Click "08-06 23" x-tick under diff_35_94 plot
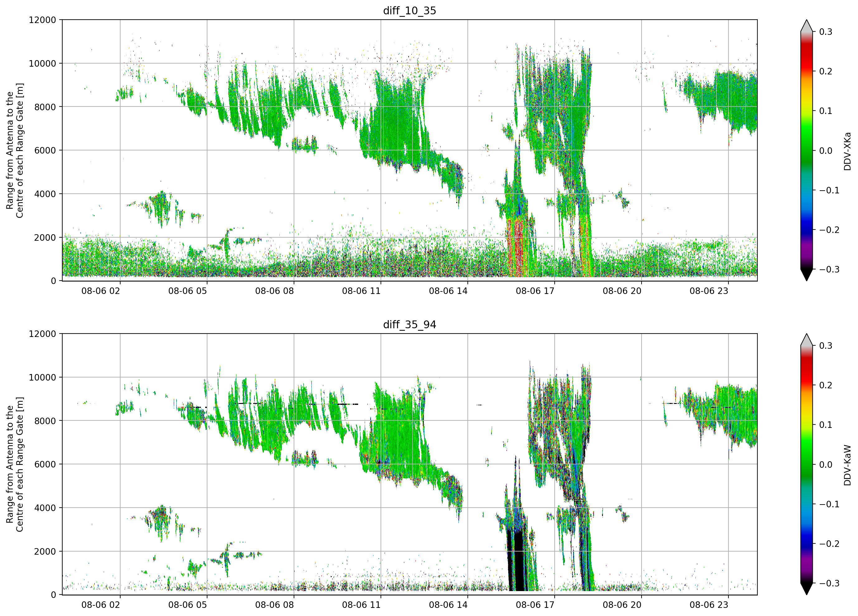 pos(709,605)
